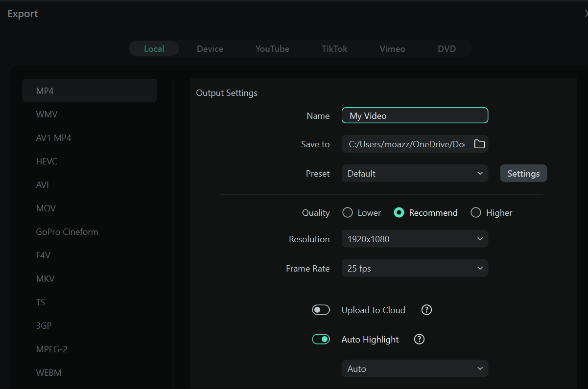Open the Device export tab
Viewport: 588px width, 389px height.
(210, 49)
